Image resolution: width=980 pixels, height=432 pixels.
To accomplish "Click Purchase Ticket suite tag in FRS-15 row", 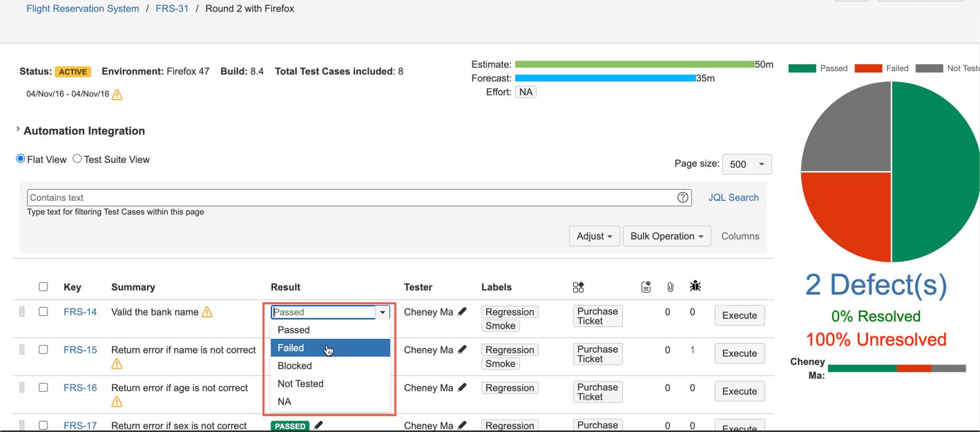I will click(597, 354).
